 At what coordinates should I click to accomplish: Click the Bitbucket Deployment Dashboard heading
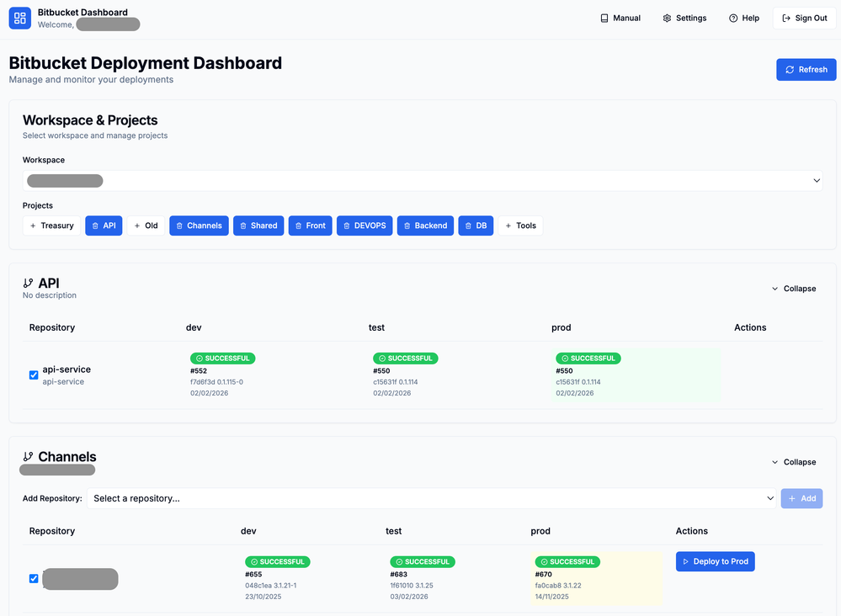pos(146,63)
